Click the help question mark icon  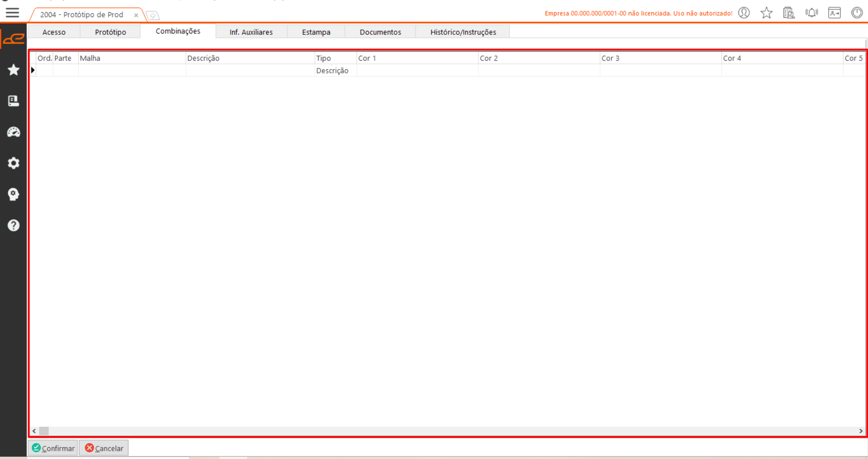click(14, 225)
